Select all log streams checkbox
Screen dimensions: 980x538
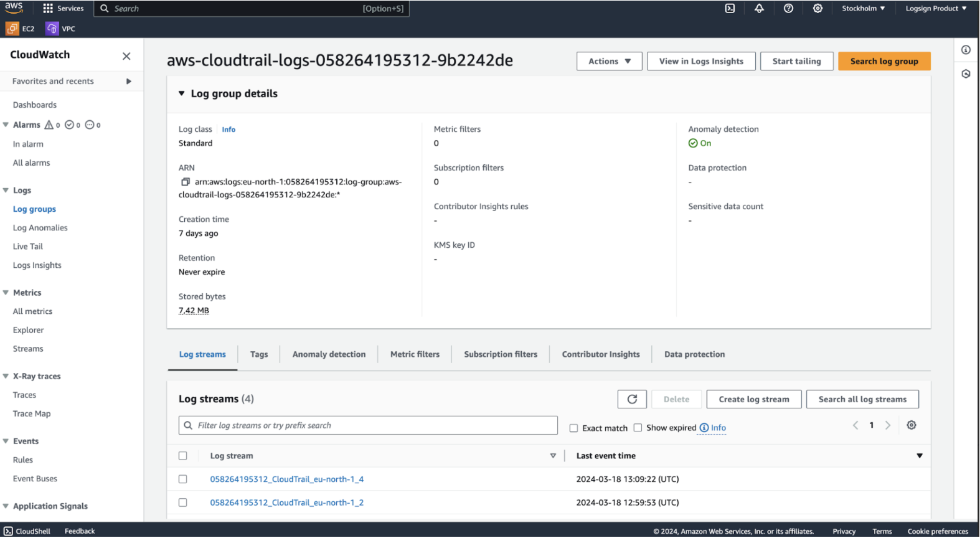tap(182, 456)
